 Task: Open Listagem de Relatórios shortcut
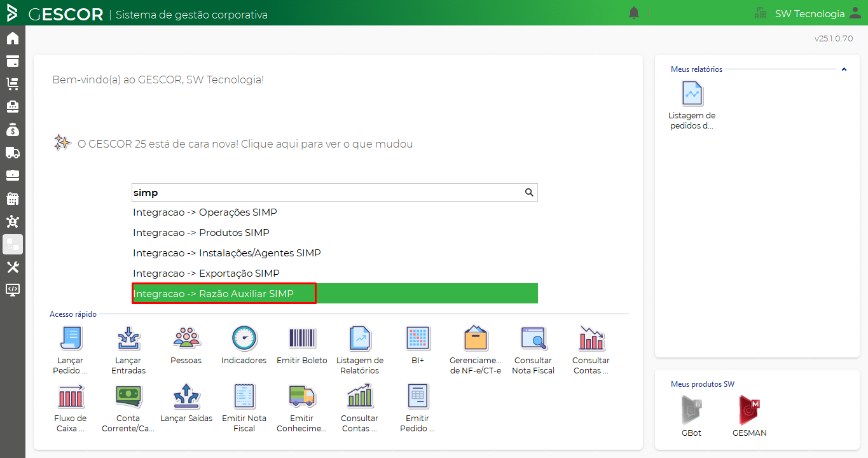coord(360,350)
